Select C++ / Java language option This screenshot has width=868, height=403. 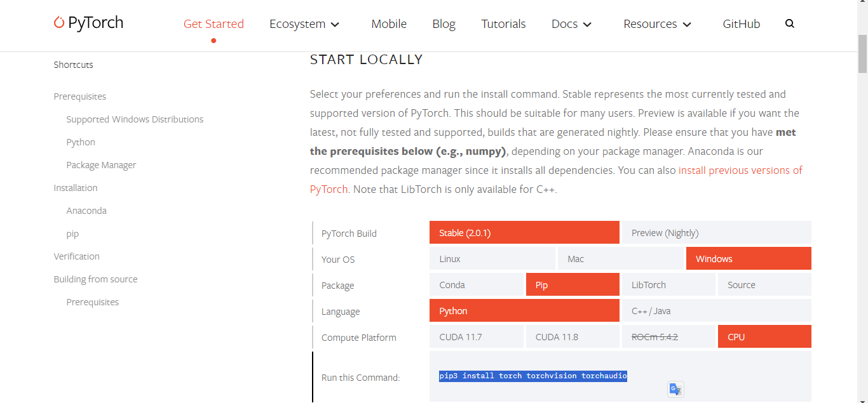pos(716,310)
